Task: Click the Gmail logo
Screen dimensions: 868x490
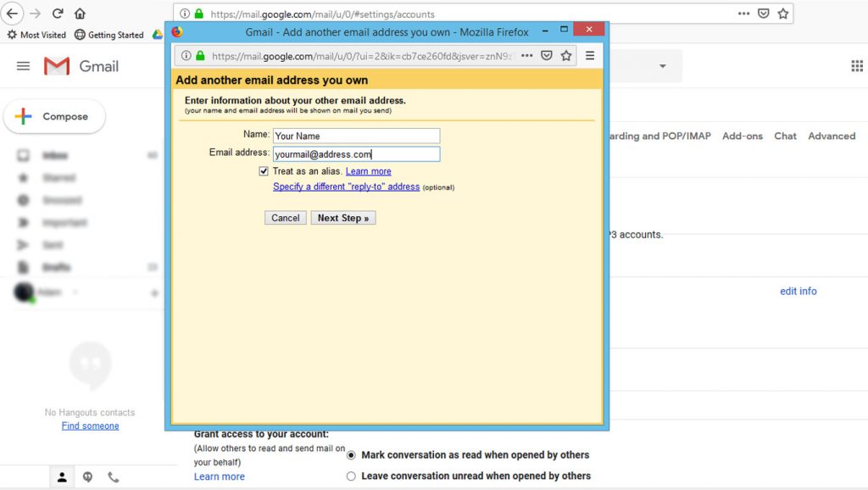Action: point(81,66)
